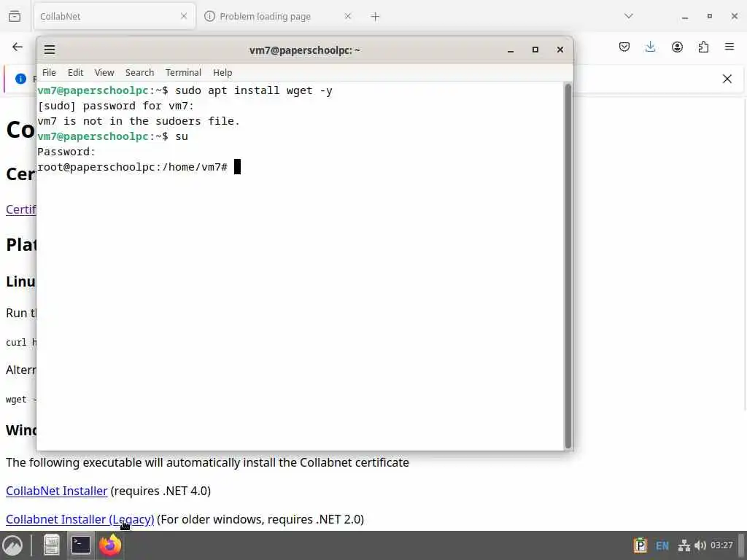Click the 03:27 clock
The height and width of the screenshot is (560, 747).
tap(721, 545)
